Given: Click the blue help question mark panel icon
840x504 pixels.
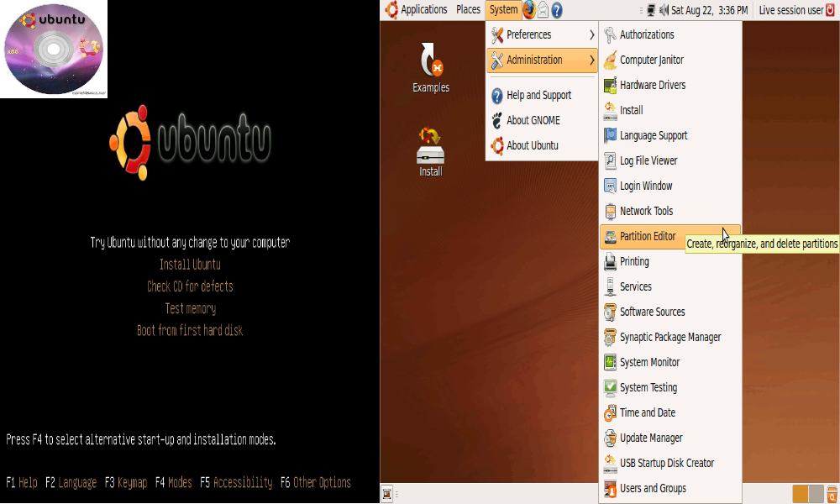Looking at the screenshot, I should pyautogui.click(x=557, y=9).
